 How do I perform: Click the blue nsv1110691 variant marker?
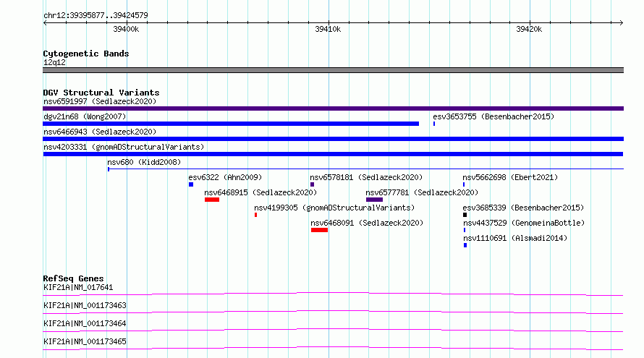tap(465, 245)
